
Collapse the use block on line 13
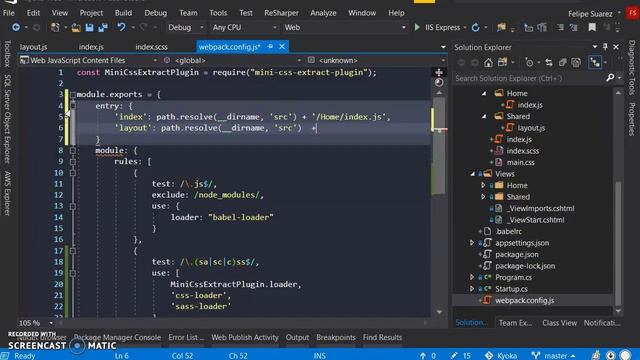click(73, 206)
